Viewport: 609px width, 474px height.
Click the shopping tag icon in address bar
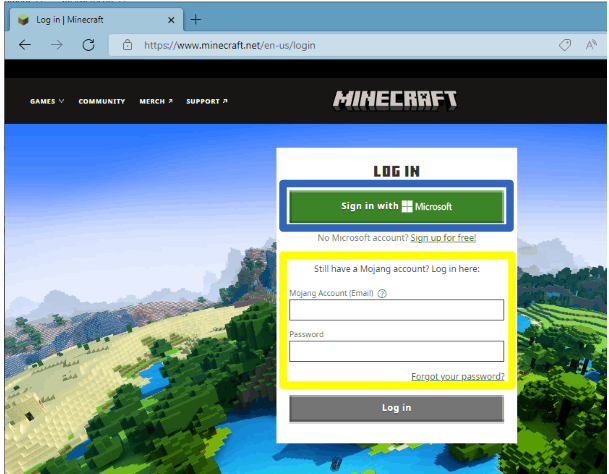[x=565, y=45]
